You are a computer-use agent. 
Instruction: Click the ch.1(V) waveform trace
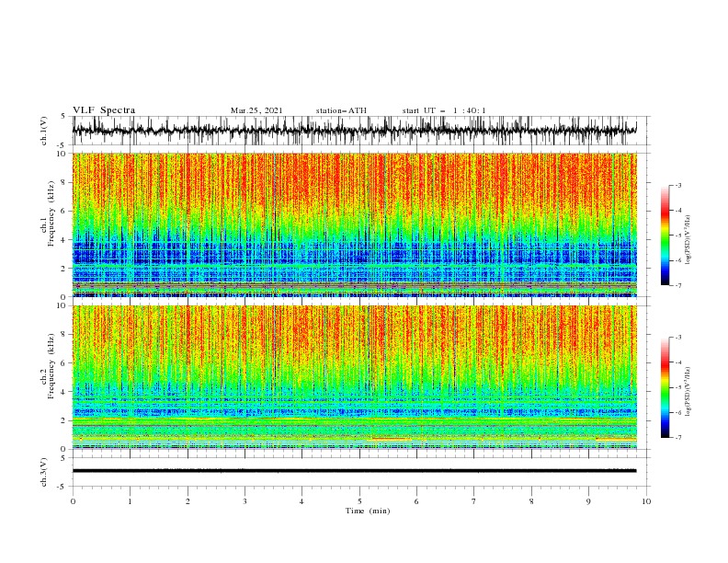point(355,131)
